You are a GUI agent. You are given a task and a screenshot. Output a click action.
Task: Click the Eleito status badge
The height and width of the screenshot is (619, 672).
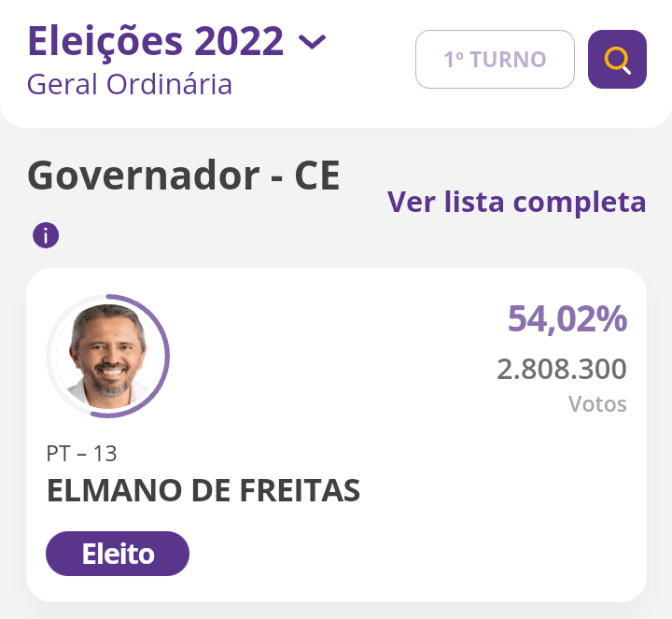(118, 554)
